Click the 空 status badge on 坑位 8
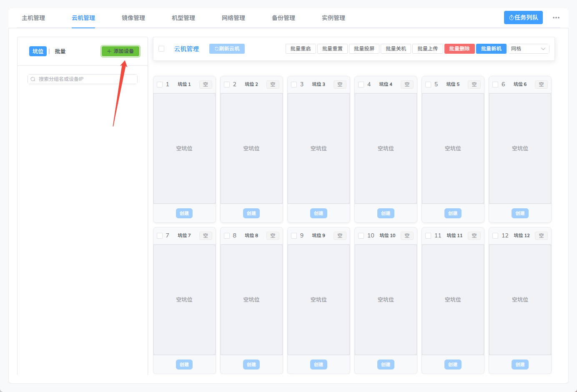The width and height of the screenshot is (577, 392). [x=272, y=235]
